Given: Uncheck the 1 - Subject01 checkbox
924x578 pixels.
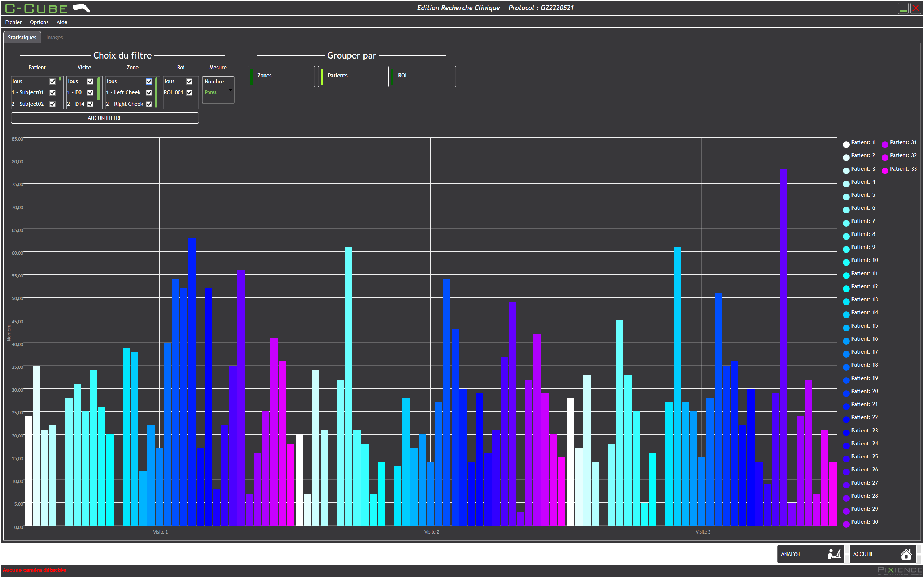Looking at the screenshot, I should click(x=53, y=92).
